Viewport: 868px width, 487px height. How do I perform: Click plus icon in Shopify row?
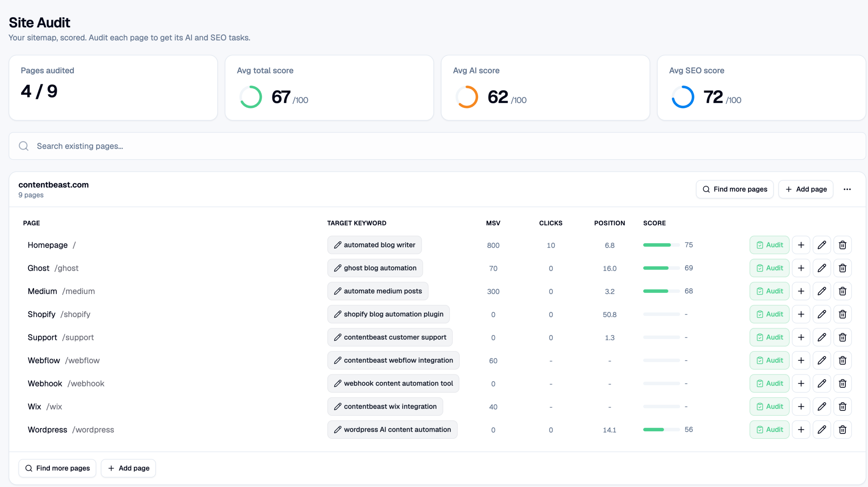801,314
